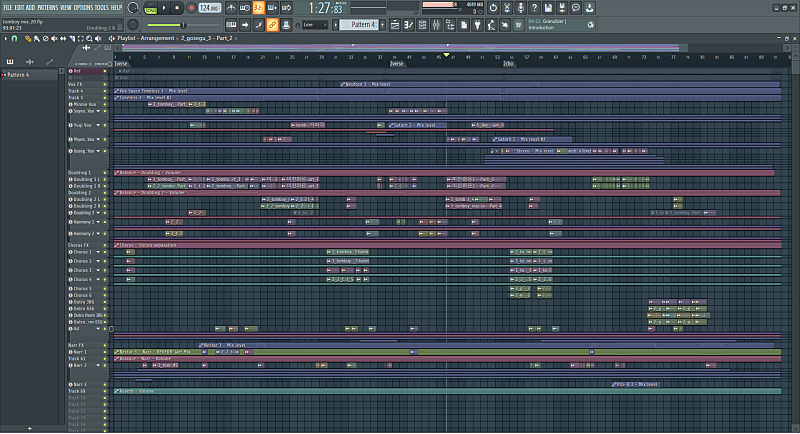This screenshot has width=800, height=434.
Task: Click the plugin picker plug icon
Action: tap(477, 24)
